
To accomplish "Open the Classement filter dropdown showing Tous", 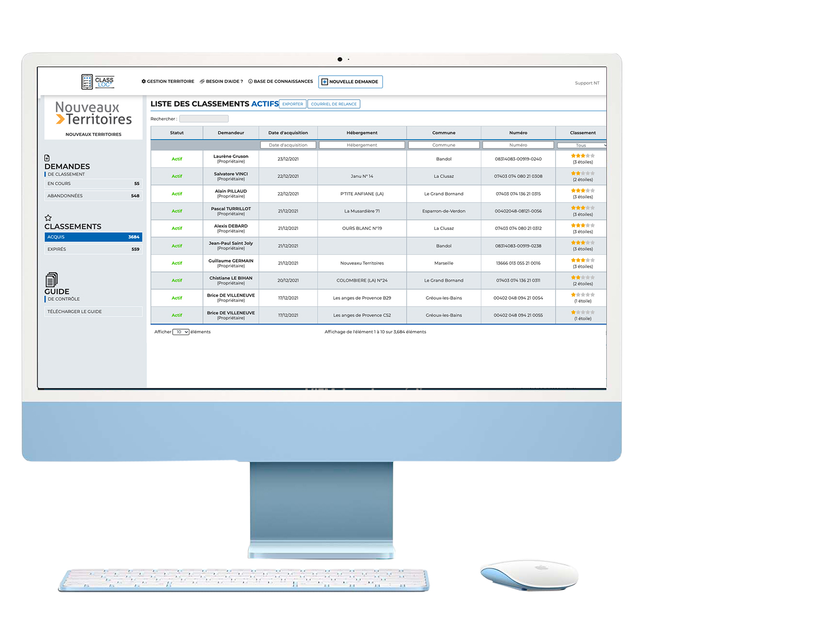I will coord(582,145).
